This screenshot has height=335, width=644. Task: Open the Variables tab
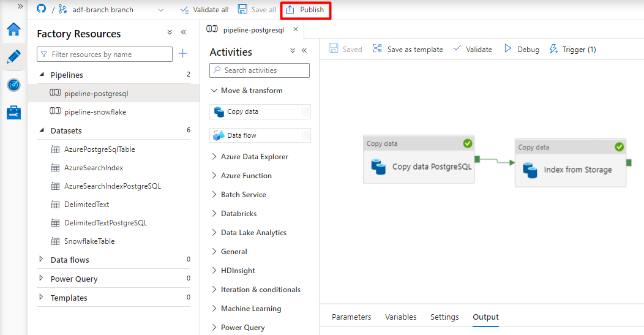pos(401,317)
